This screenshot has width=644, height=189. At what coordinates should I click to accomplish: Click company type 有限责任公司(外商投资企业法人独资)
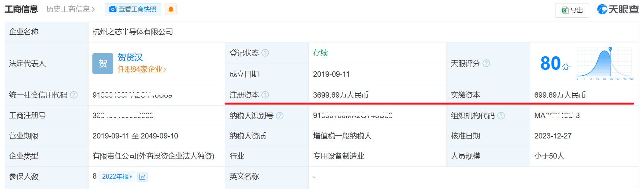tap(153, 156)
